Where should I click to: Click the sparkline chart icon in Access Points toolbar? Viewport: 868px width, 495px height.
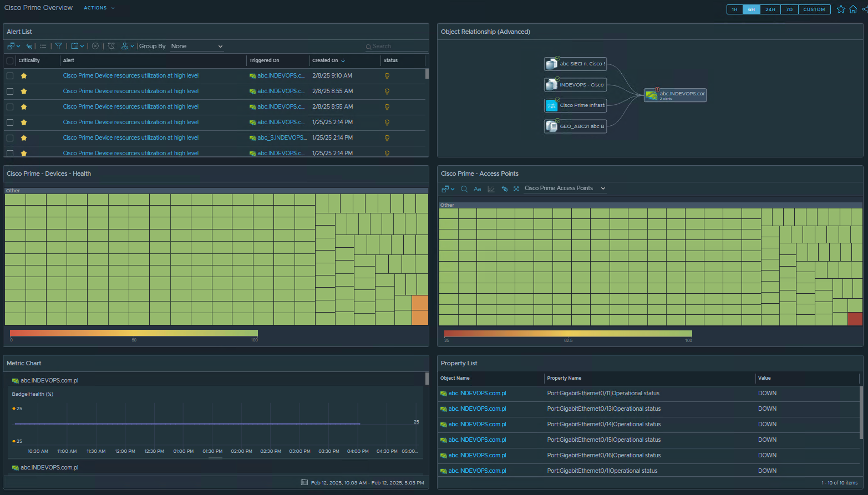[491, 188]
